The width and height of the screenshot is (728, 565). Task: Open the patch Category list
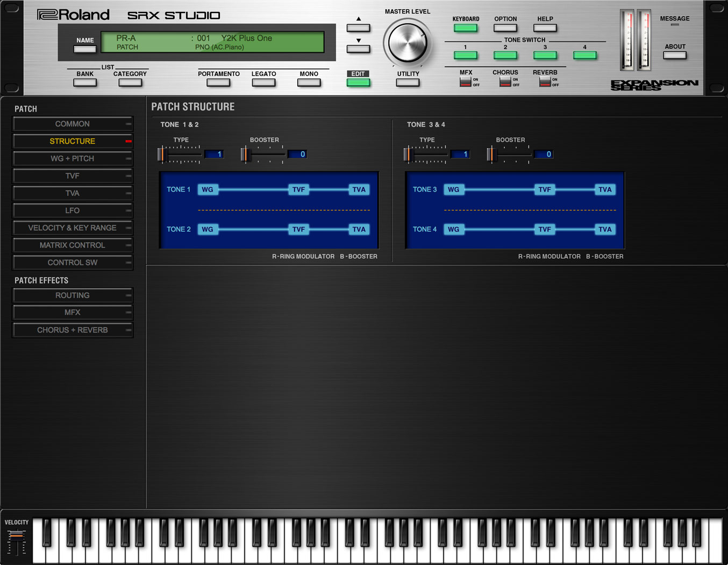[x=130, y=83]
